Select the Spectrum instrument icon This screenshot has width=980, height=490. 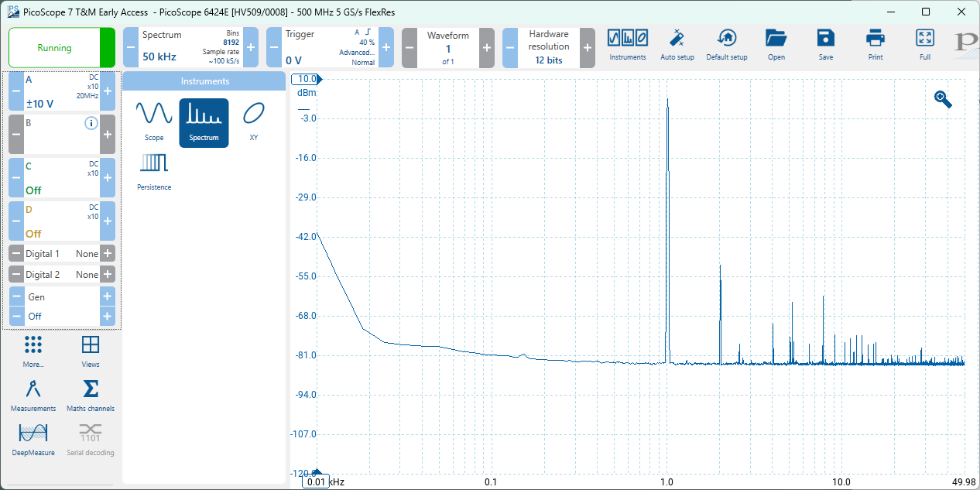204,122
